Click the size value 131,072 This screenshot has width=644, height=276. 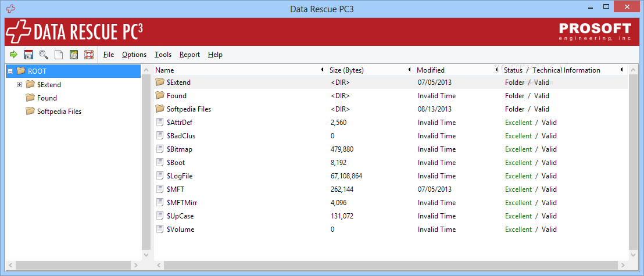click(342, 216)
